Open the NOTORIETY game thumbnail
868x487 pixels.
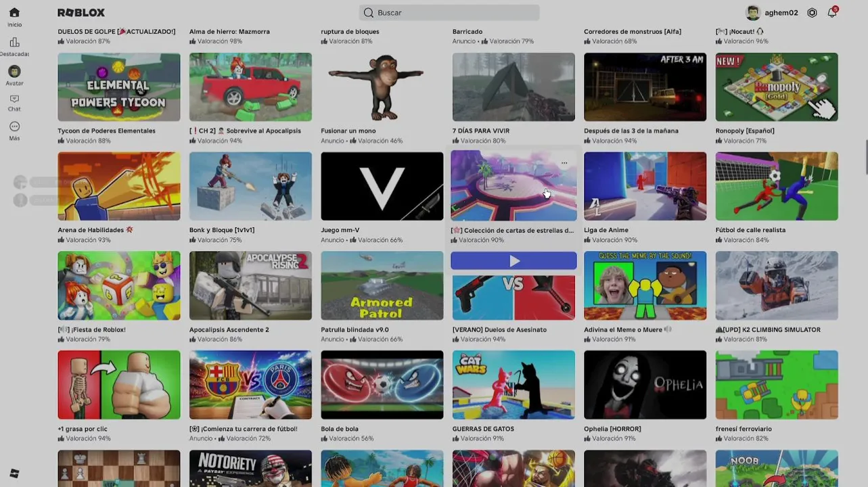[x=250, y=468]
